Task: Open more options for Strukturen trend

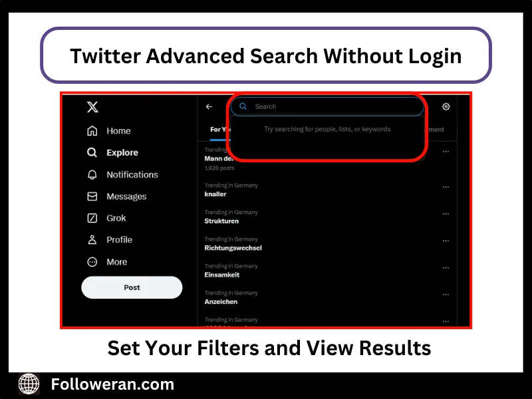Action: [x=446, y=213]
